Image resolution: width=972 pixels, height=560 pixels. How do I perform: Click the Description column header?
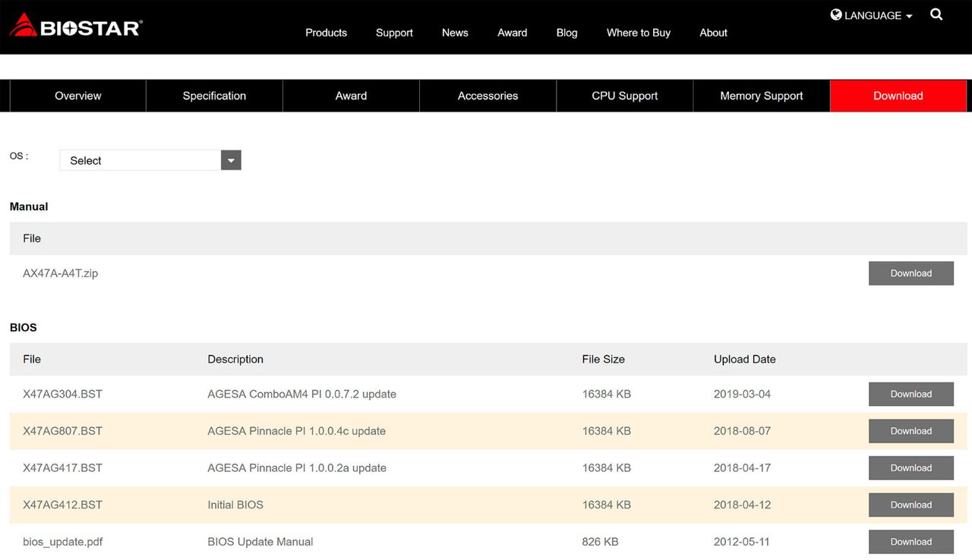click(x=235, y=359)
